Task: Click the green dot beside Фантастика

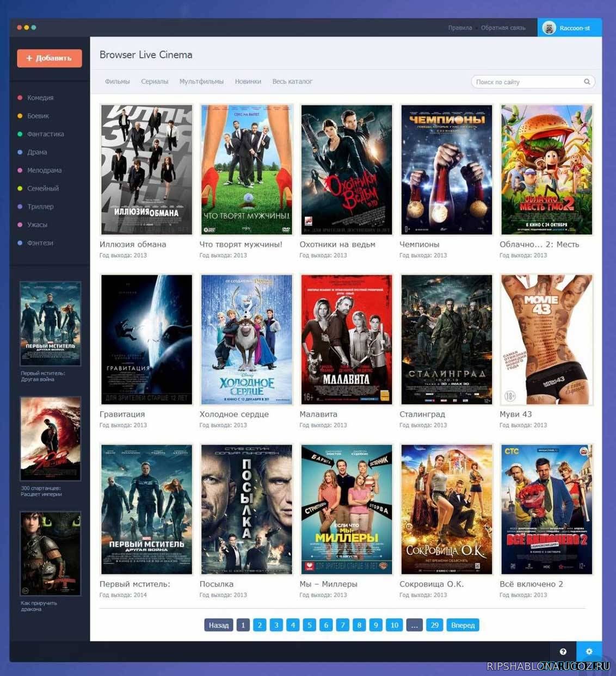Action: pyautogui.click(x=21, y=134)
